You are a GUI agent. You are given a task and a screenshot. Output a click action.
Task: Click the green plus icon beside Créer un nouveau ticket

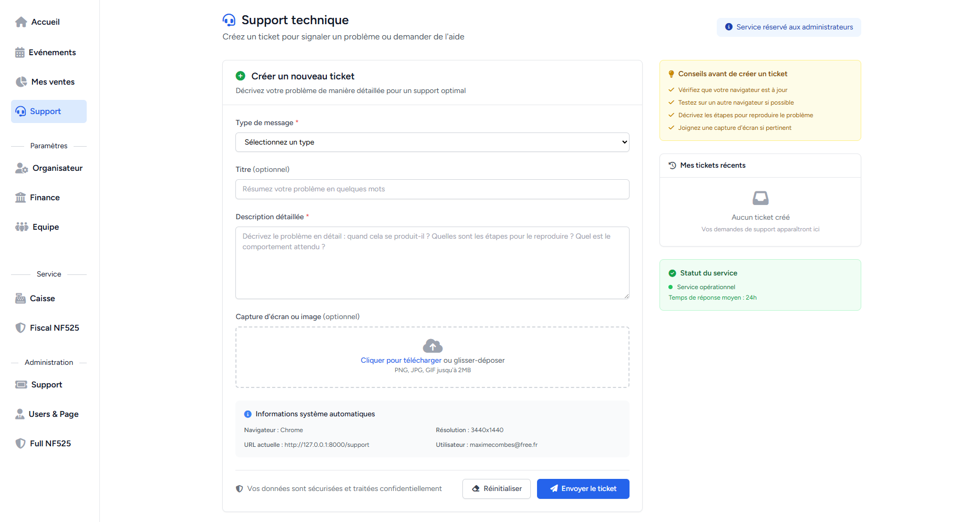click(241, 76)
